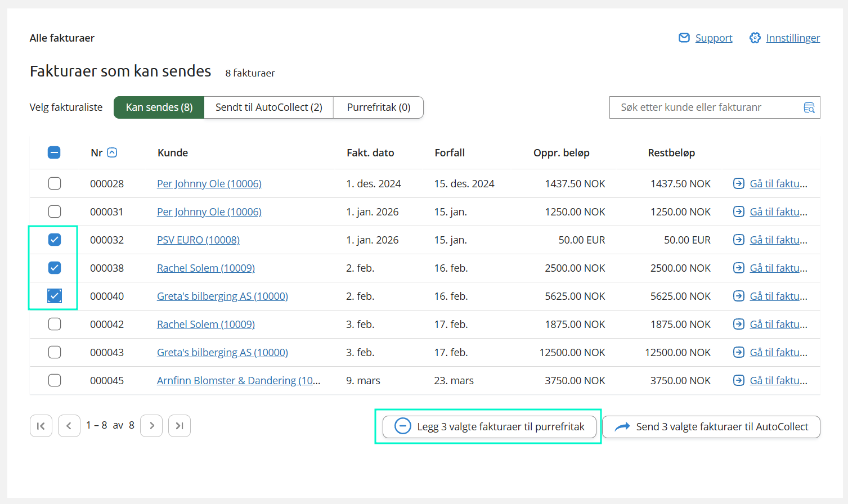This screenshot has height=504, width=848.
Task: Click the arrow icon for invoice 000045
Action: [739, 380]
